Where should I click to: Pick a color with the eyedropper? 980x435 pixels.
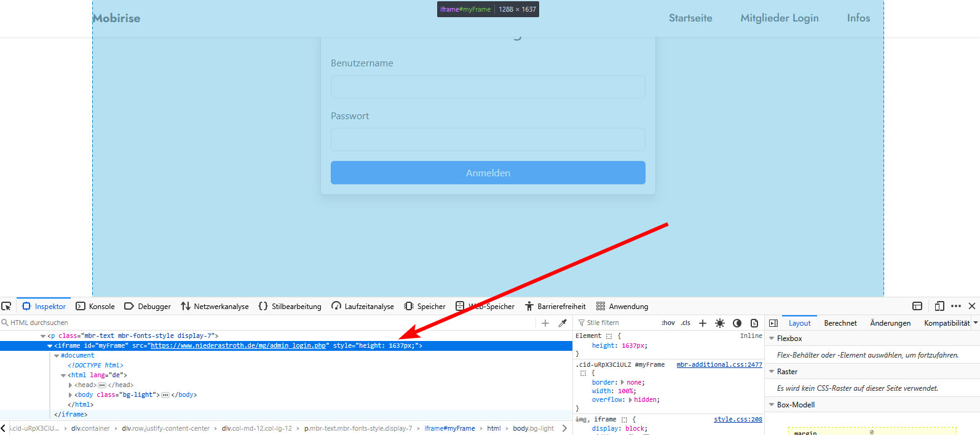563,323
